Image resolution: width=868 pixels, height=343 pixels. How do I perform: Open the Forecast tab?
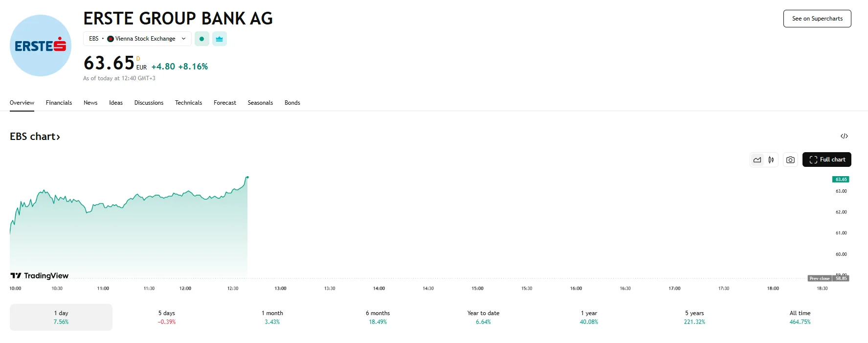pos(225,103)
